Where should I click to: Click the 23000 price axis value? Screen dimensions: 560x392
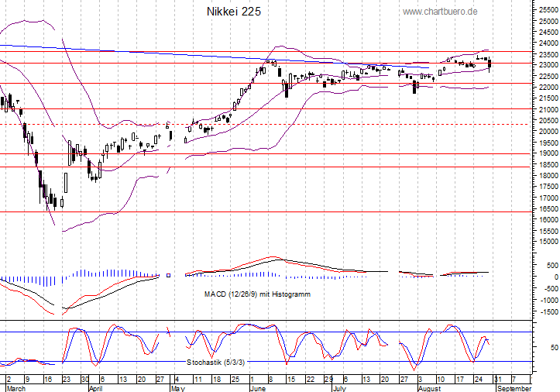[x=548, y=65]
